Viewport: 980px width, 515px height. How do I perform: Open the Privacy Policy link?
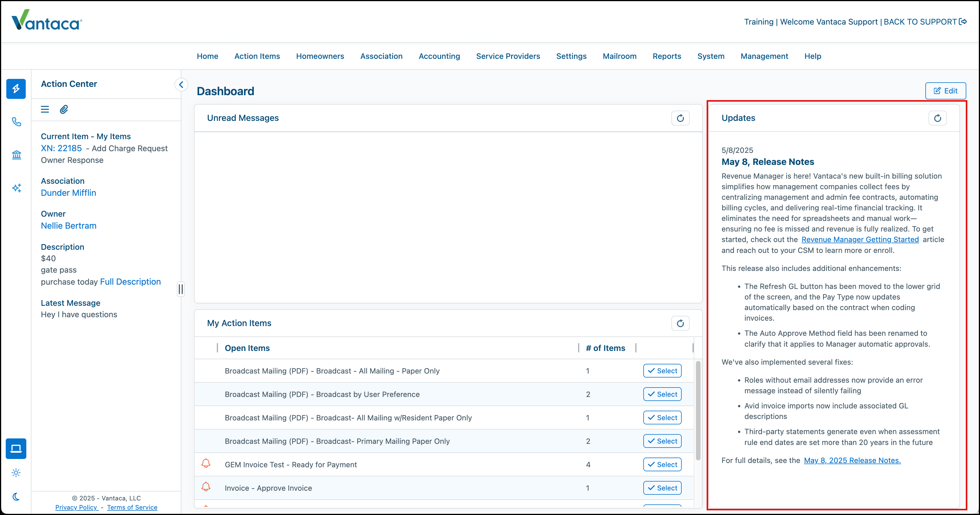point(76,507)
